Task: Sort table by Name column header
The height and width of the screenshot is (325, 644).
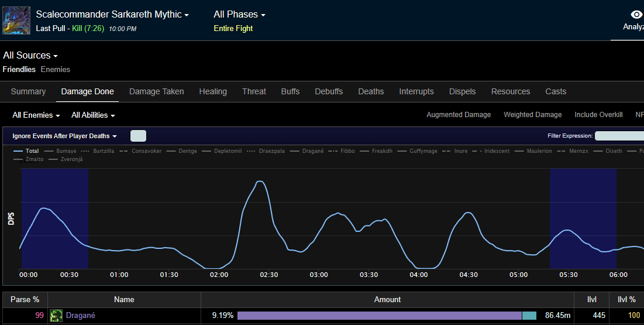Action: pyautogui.click(x=124, y=299)
